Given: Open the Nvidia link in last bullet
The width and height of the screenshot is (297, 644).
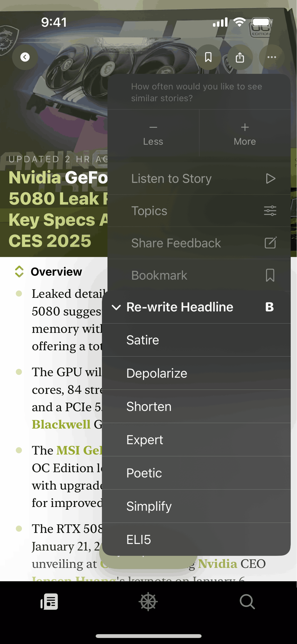Looking at the screenshot, I should [217, 564].
